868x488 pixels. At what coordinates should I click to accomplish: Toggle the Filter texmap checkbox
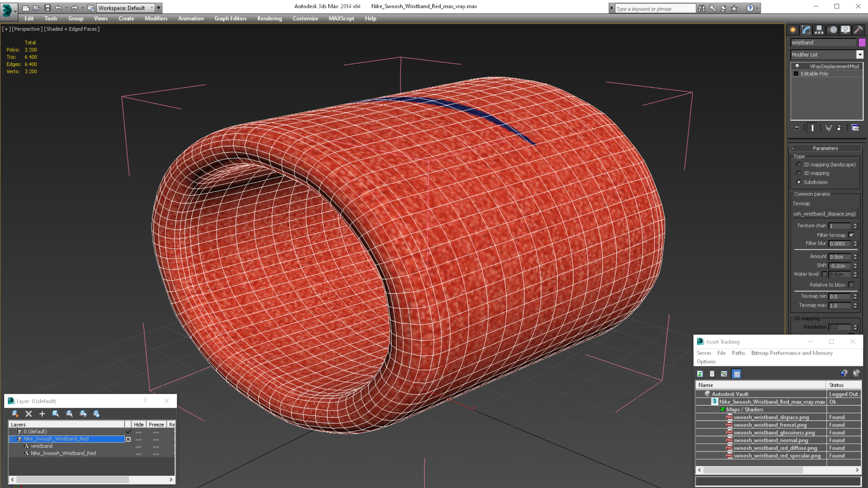point(851,235)
